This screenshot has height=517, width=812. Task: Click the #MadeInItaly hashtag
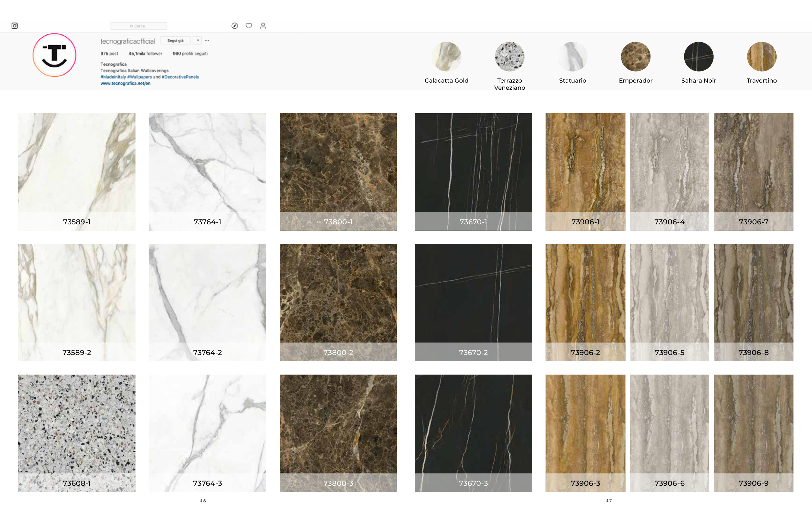[113, 77]
